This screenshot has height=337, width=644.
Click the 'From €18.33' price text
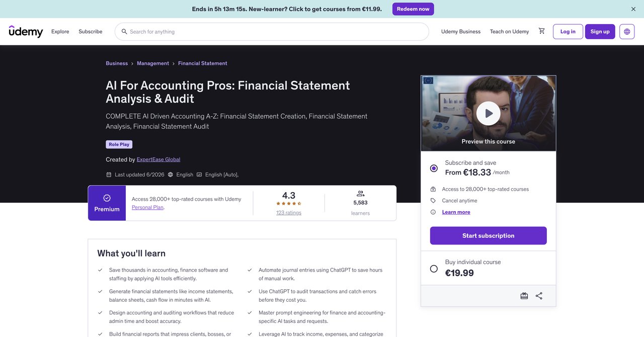pos(468,173)
